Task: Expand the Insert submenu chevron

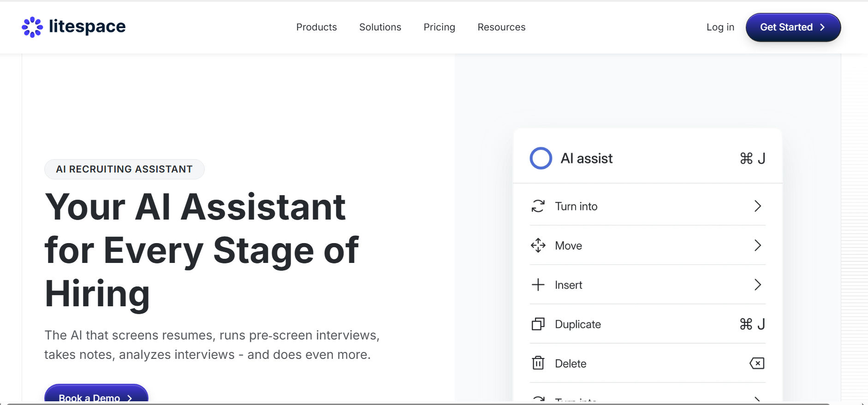Action: click(x=757, y=285)
